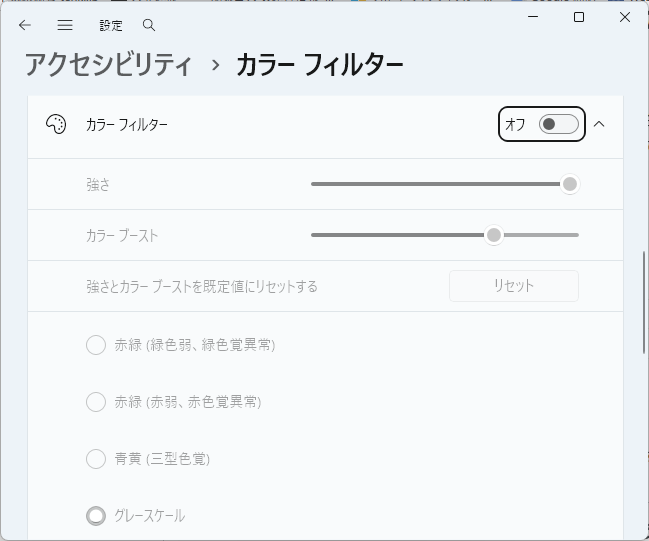The width and height of the screenshot is (649, 541).
Task: Click 強さとカラー ブーストを既定値にリセットする text
Action: (x=202, y=286)
